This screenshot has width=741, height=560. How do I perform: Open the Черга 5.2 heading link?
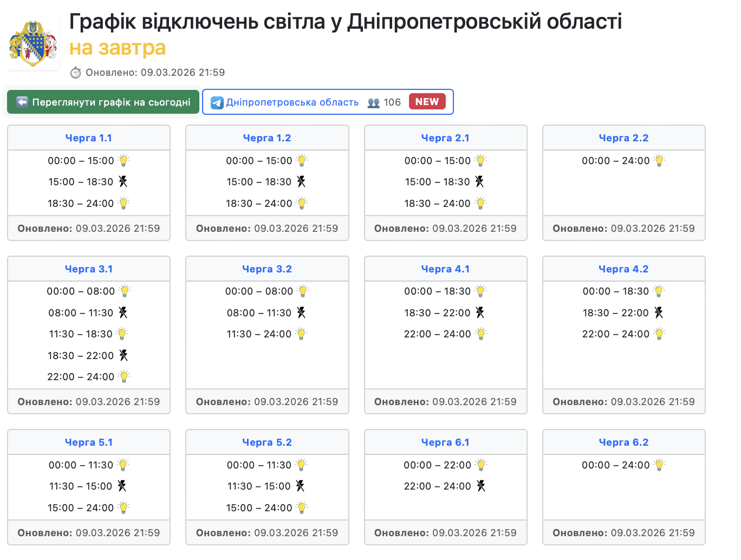(266, 442)
